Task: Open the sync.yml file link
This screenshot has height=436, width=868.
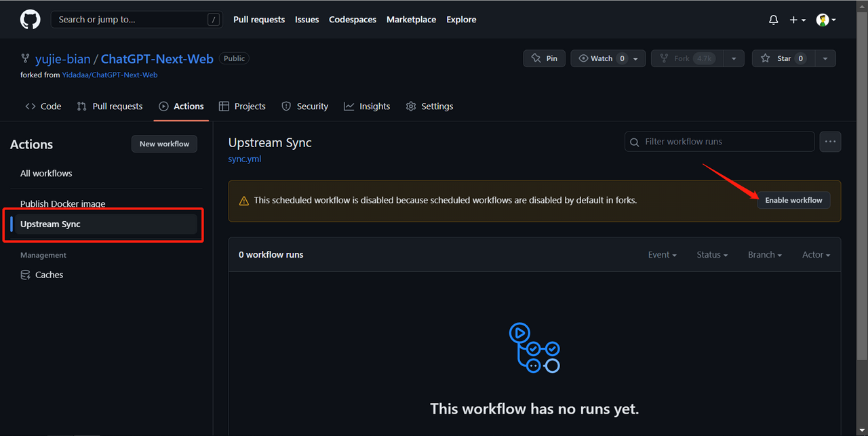Action: pos(245,159)
